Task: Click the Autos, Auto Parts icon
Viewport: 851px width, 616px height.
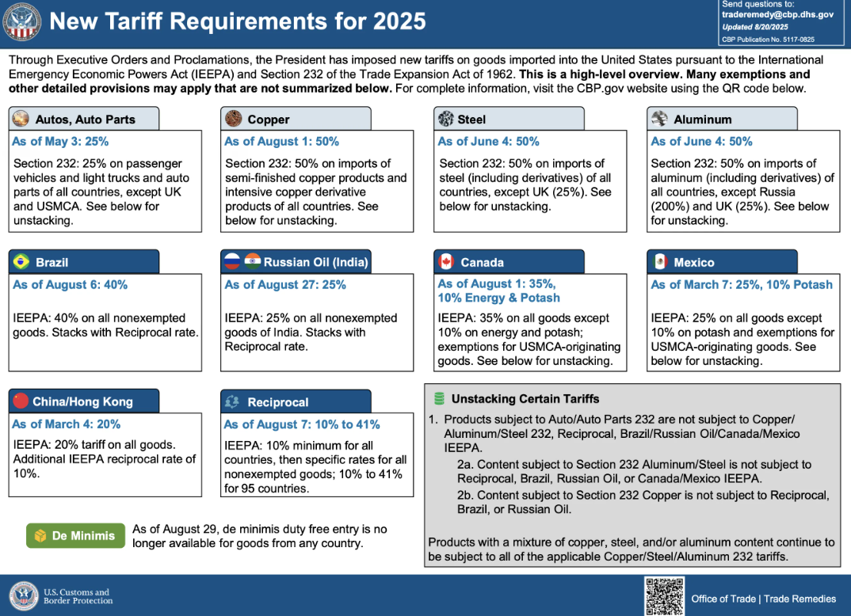Action: (x=21, y=119)
